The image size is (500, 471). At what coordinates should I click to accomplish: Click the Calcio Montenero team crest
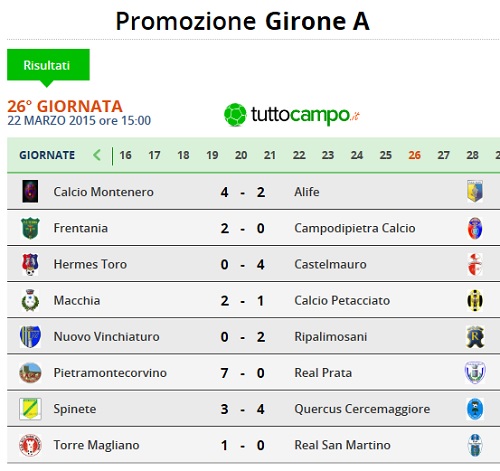point(30,192)
